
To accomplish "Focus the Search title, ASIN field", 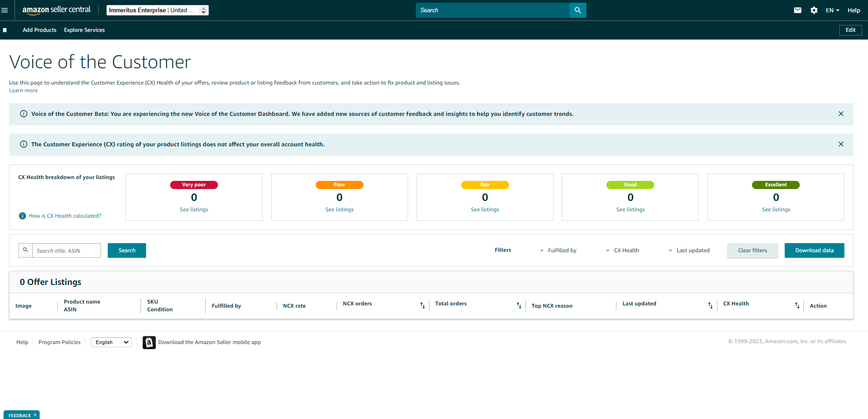I will 66,250.
